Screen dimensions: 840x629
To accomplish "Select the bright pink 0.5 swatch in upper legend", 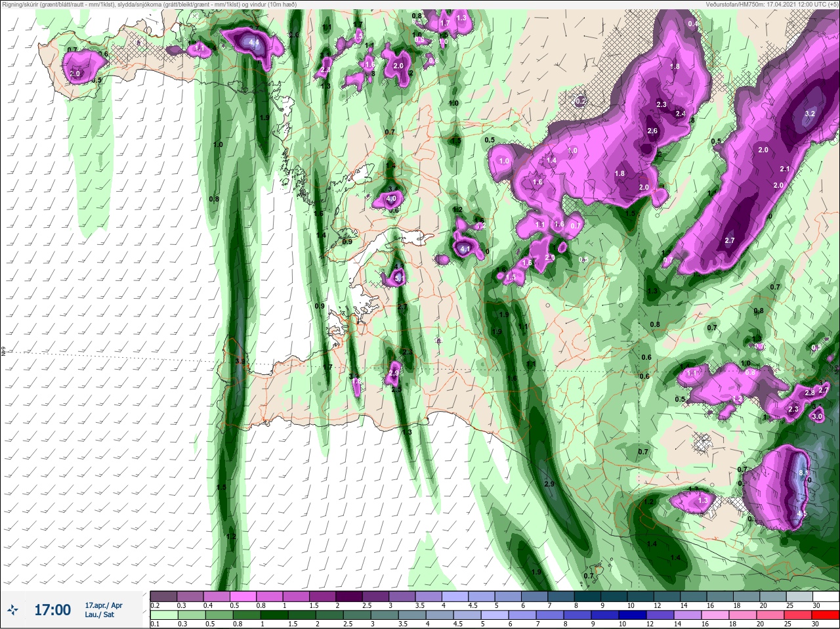I will (x=243, y=597).
